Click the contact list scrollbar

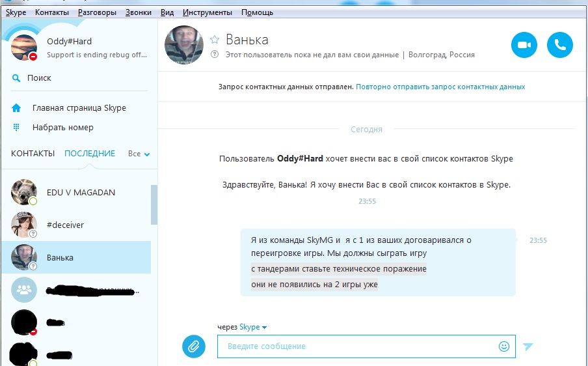pyautogui.click(x=154, y=204)
